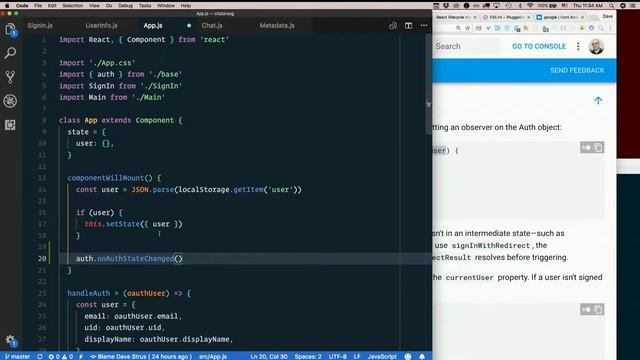This screenshot has width=640, height=360.
Task: Open the Help menu
Action: (186, 6)
